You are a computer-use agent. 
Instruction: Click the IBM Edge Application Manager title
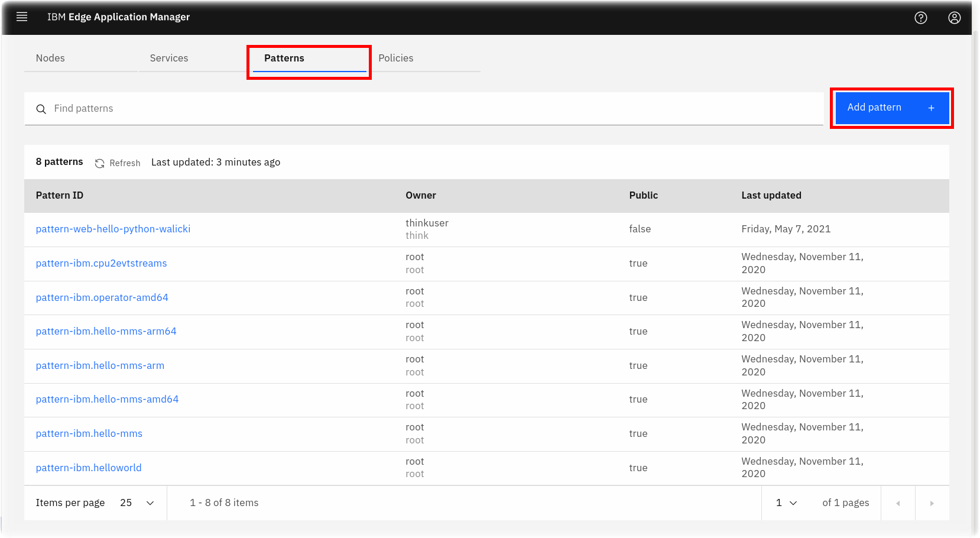click(118, 17)
